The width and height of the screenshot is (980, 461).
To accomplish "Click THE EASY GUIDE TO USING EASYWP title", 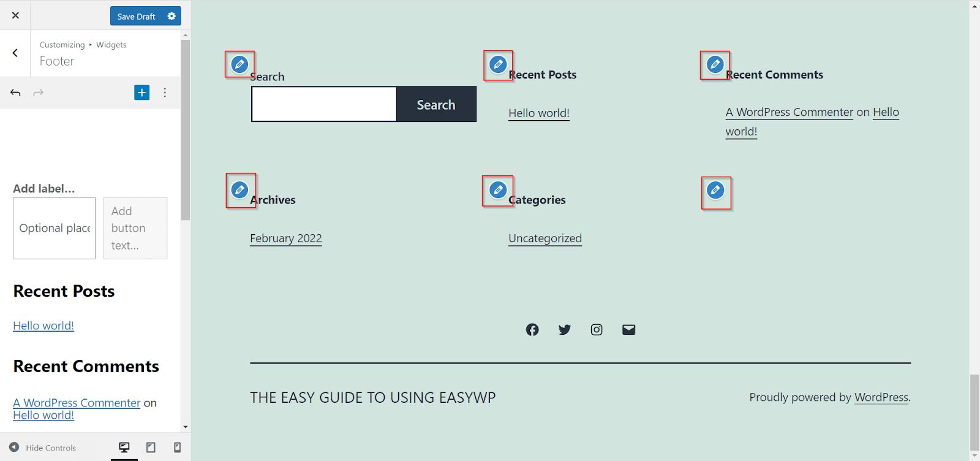I will 373,398.
